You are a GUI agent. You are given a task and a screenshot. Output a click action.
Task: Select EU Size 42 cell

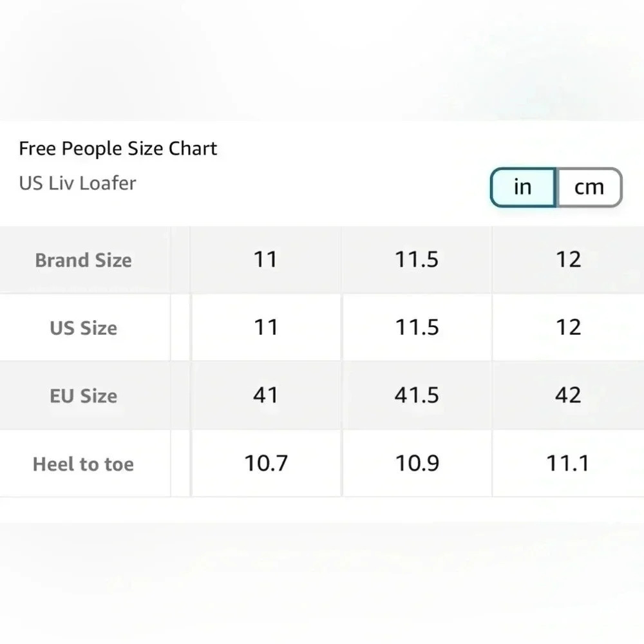tap(568, 395)
